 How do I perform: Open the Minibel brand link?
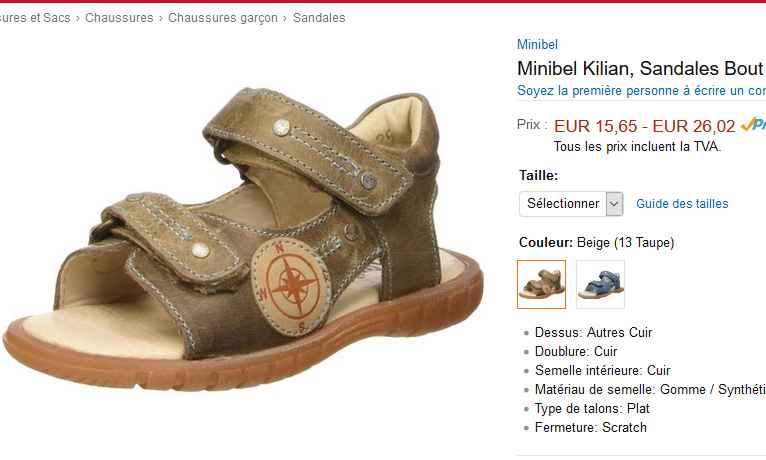coord(537,44)
